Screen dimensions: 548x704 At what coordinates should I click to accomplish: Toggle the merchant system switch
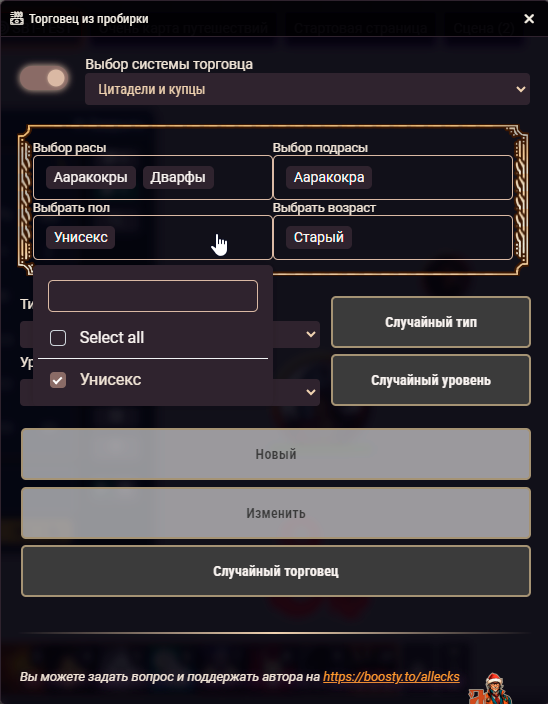click(x=44, y=78)
